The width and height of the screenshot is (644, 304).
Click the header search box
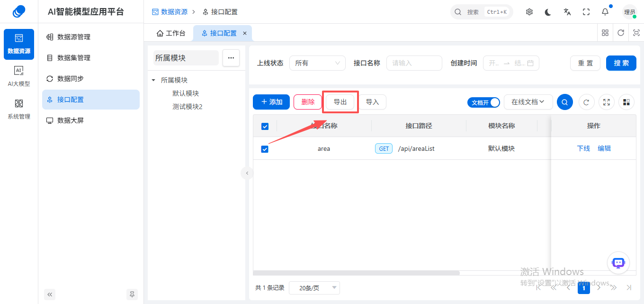[482, 12]
